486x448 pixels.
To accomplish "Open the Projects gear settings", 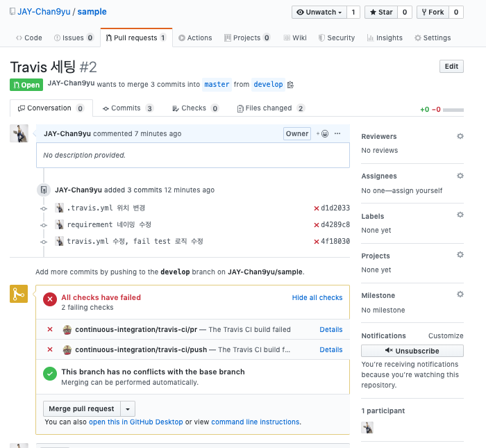I will pyautogui.click(x=460, y=254).
